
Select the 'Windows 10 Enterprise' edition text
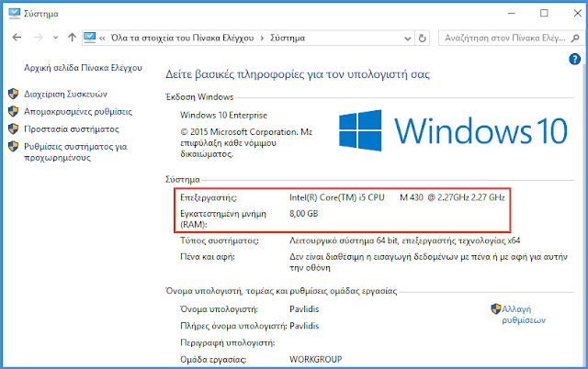point(223,115)
